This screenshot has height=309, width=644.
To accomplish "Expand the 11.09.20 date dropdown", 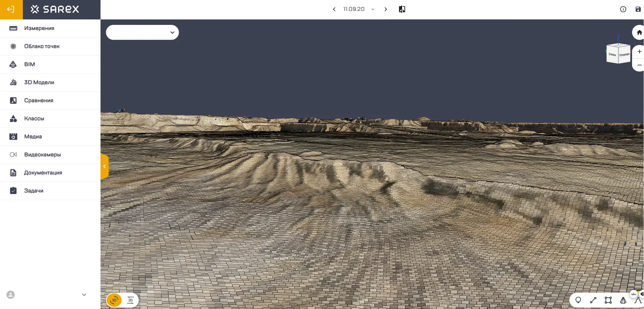I will [x=373, y=9].
